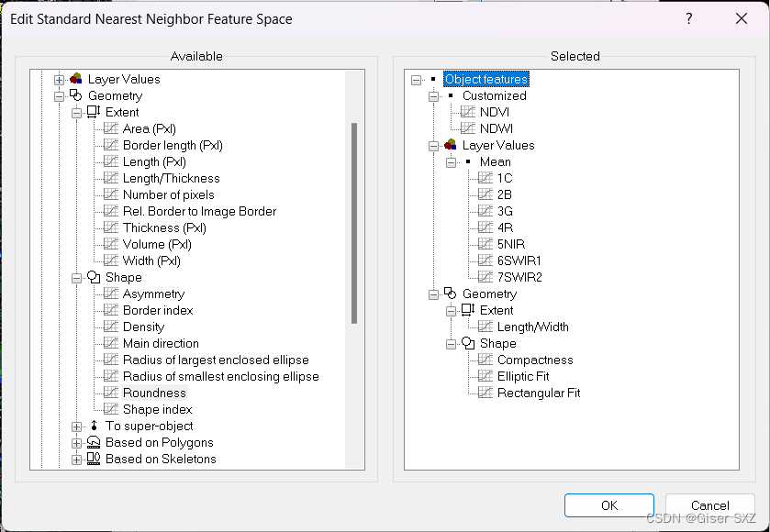Click the Based on Skeletons icon
This screenshot has height=532, width=770.
coord(94,459)
